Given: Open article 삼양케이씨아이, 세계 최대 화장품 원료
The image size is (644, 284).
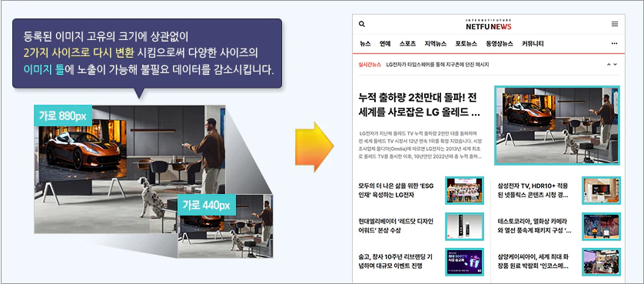Looking at the screenshot, I should click(533, 262).
